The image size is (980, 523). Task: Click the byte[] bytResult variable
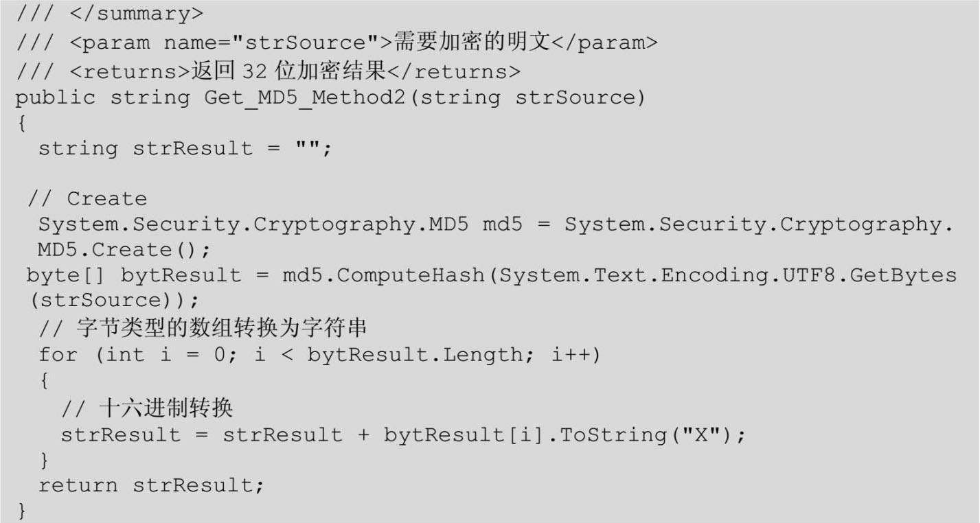(134, 275)
